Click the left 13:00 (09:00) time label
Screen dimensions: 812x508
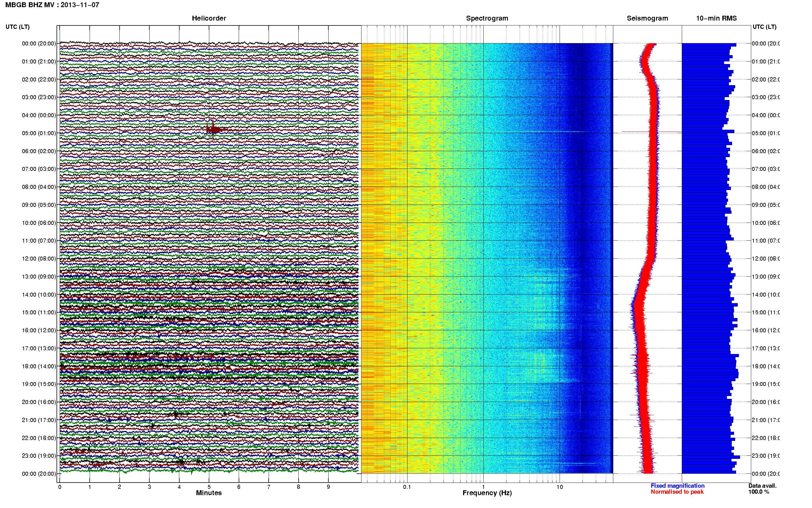click(39, 277)
